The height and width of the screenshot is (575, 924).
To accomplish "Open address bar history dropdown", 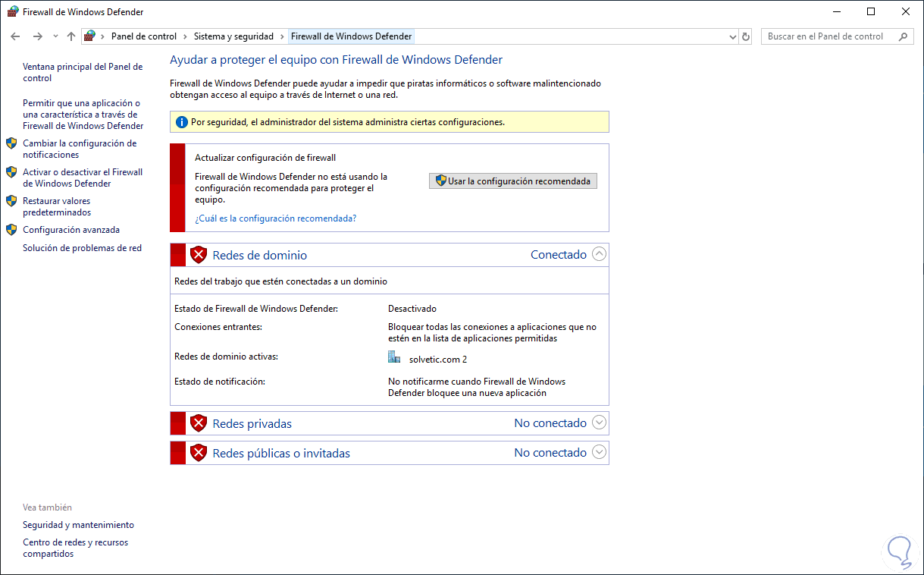I will tap(732, 36).
